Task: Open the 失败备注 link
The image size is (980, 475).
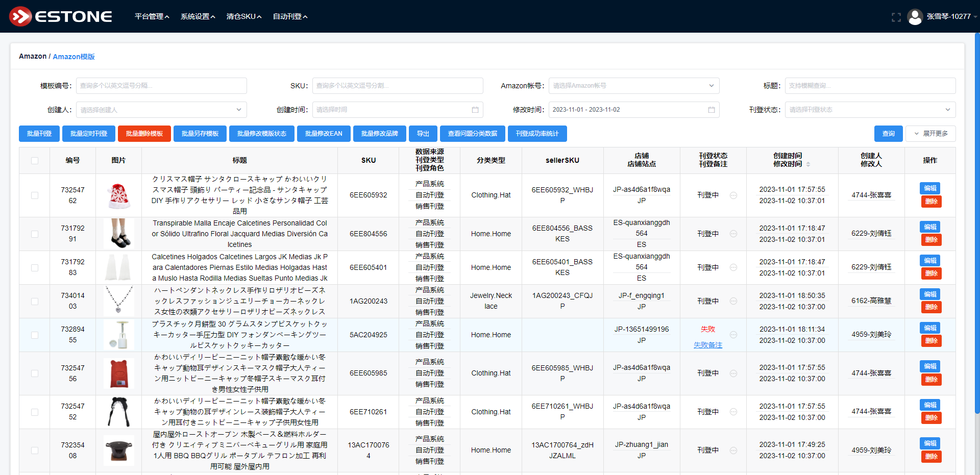Action: (x=707, y=345)
